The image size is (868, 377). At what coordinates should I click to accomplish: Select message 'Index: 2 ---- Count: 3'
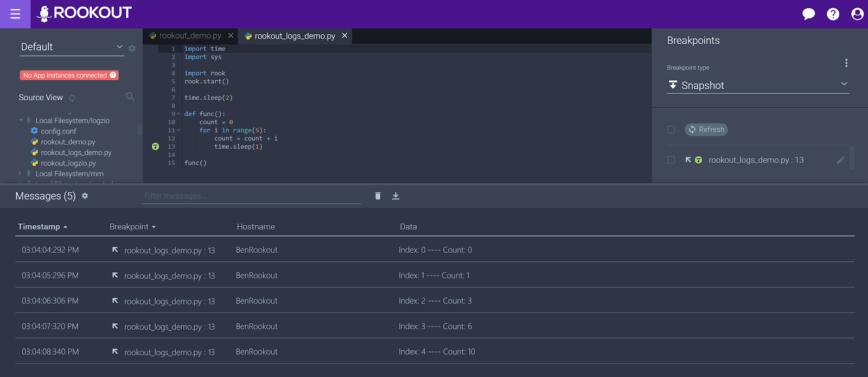point(435,301)
